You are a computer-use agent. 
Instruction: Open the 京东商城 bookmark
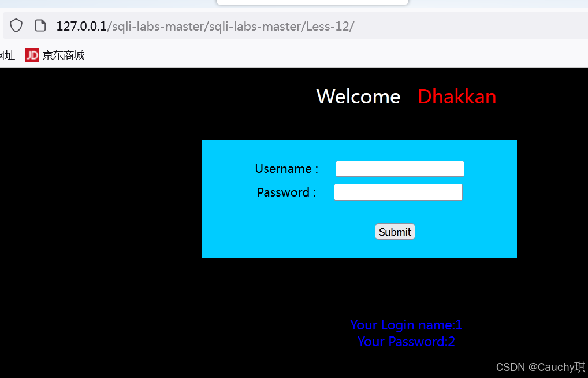[64, 55]
